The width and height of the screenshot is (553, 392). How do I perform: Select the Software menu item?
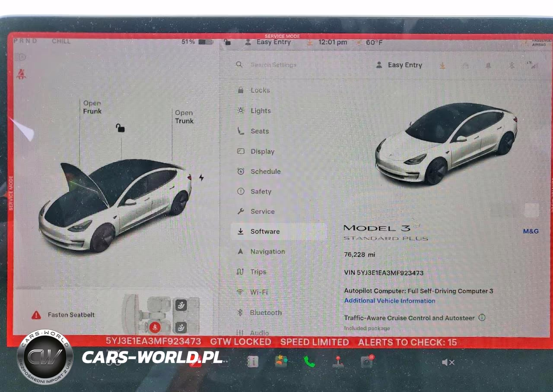(x=279, y=231)
